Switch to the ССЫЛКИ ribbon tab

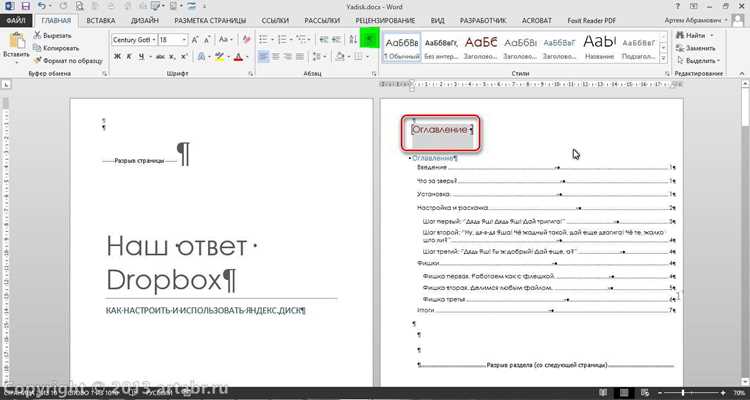pos(275,21)
